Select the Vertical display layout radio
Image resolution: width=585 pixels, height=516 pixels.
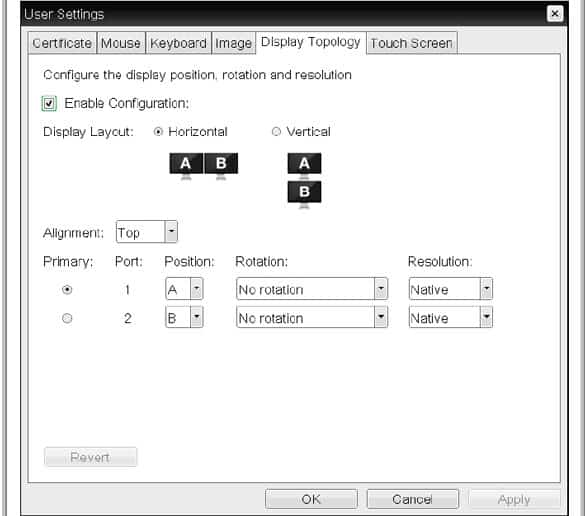[x=276, y=132]
